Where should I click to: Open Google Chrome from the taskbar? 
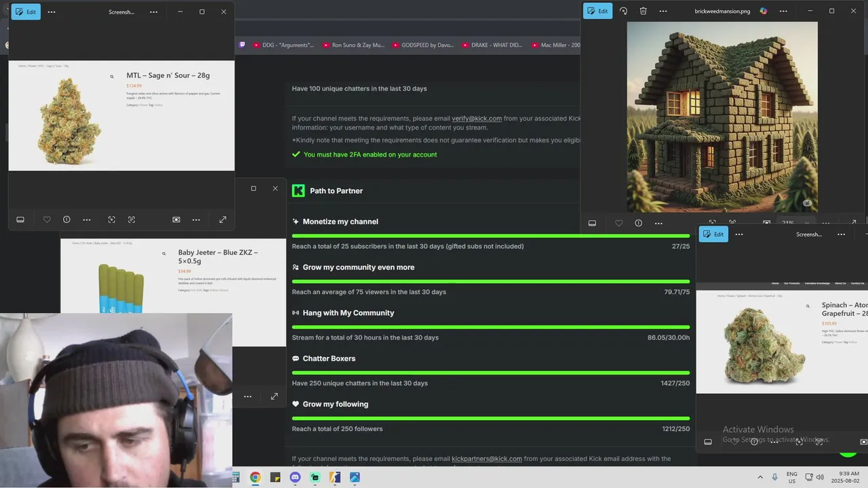pyautogui.click(x=255, y=477)
